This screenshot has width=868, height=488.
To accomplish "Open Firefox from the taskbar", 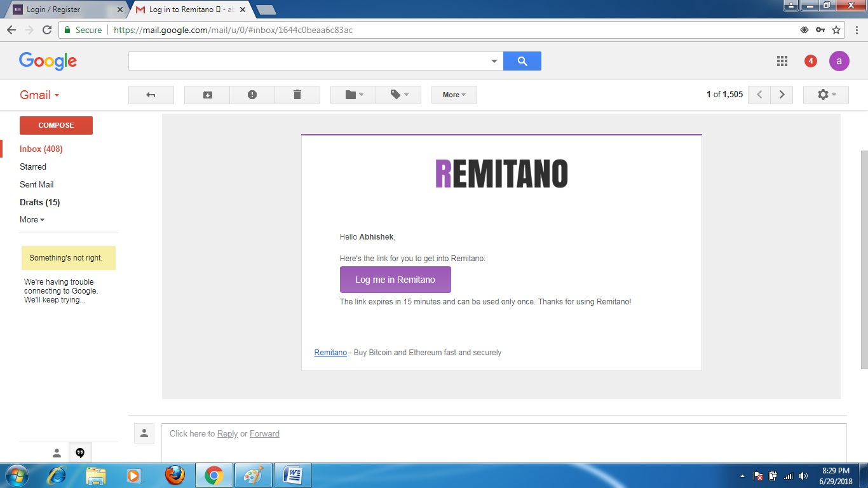I will coord(174,475).
